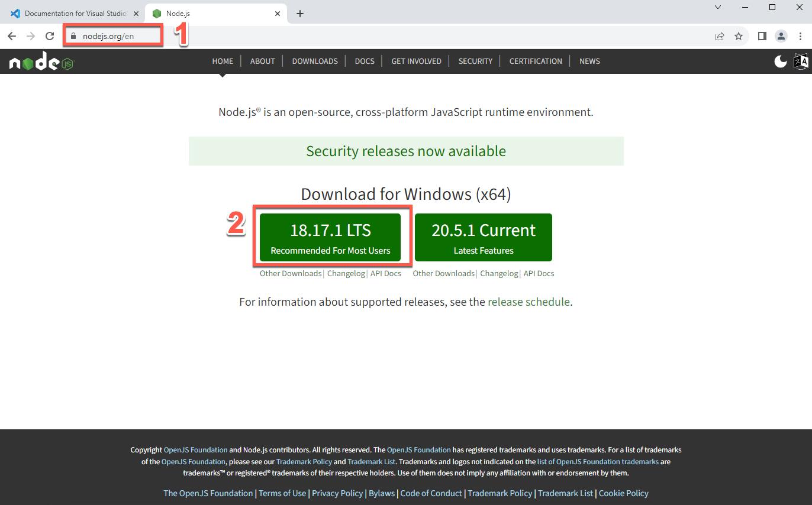The height and width of the screenshot is (505, 812).
Task: Download 20.5.1 Current version
Action: 484,237
